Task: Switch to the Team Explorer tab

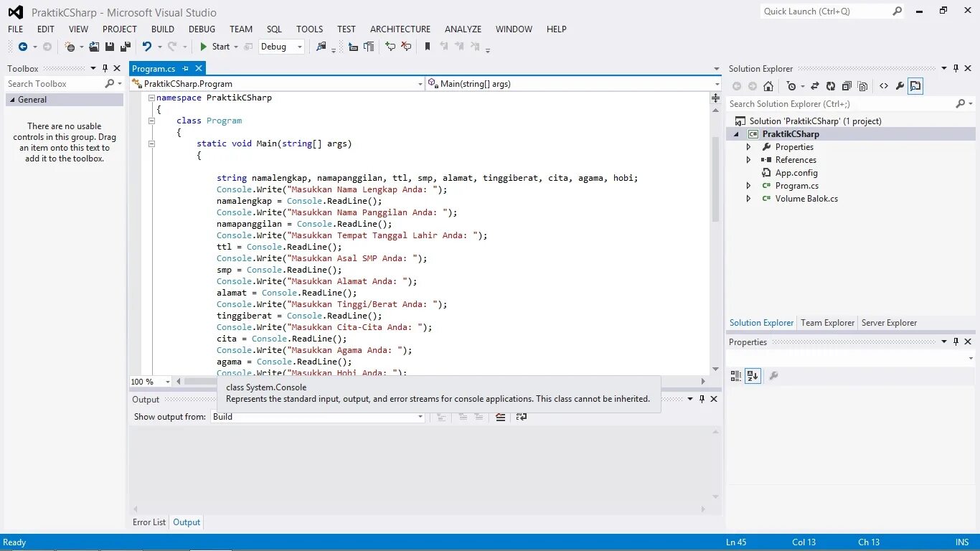Action: pyautogui.click(x=828, y=323)
